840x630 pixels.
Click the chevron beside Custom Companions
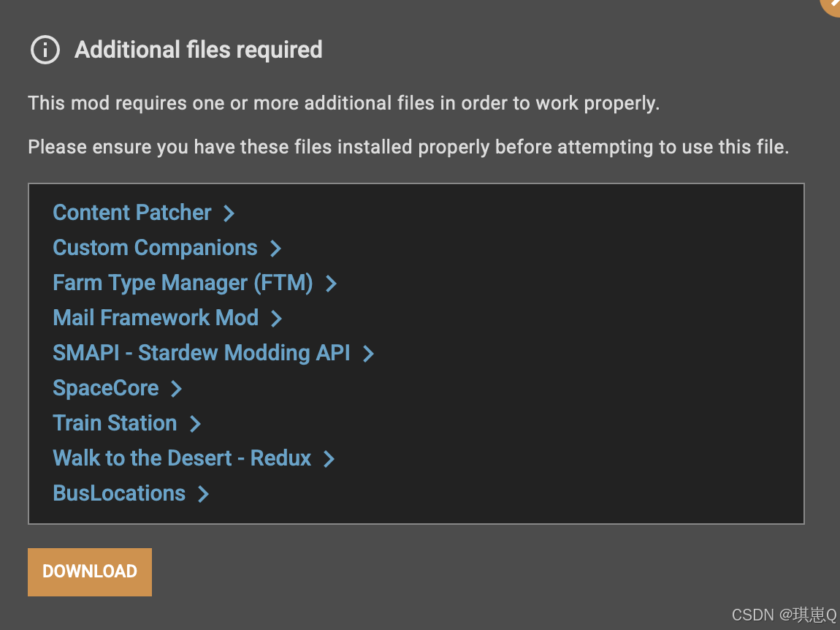click(276, 248)
